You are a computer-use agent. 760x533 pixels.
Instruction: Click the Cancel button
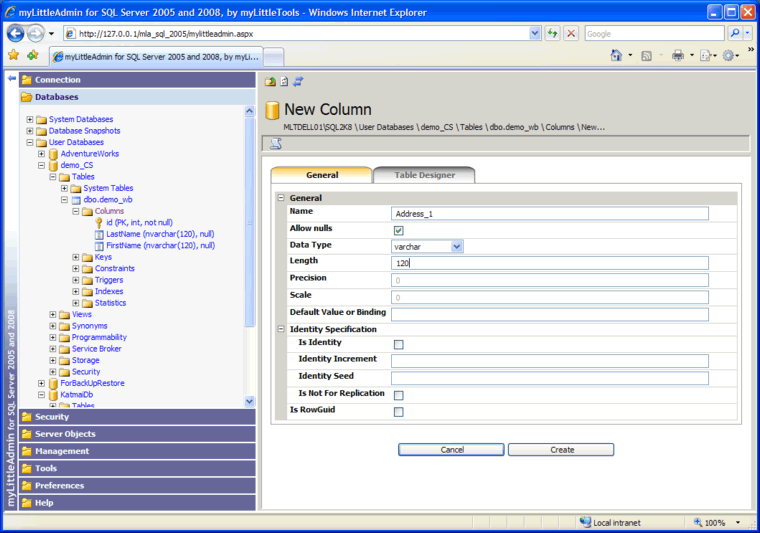tap(451, 450)
